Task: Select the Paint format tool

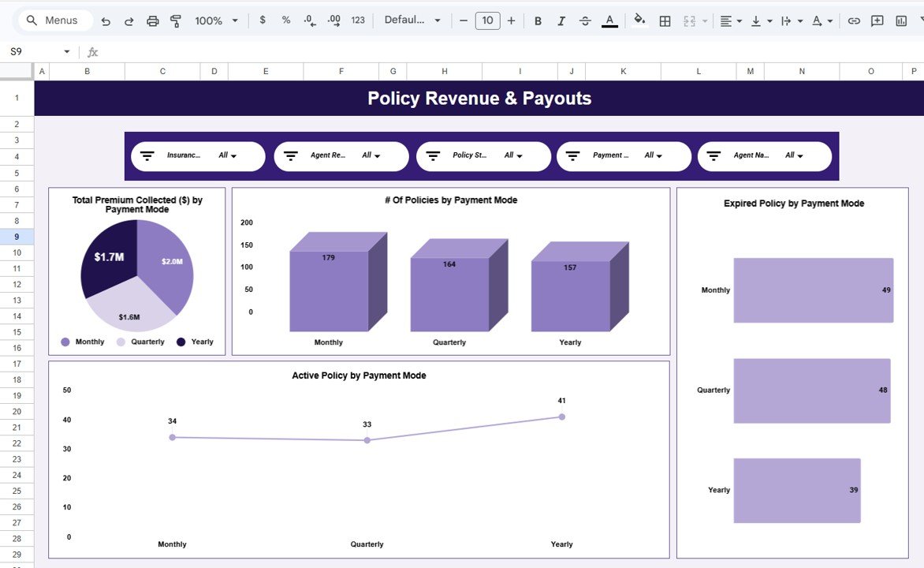Action: pyautogui.click(x=175, y=21)
